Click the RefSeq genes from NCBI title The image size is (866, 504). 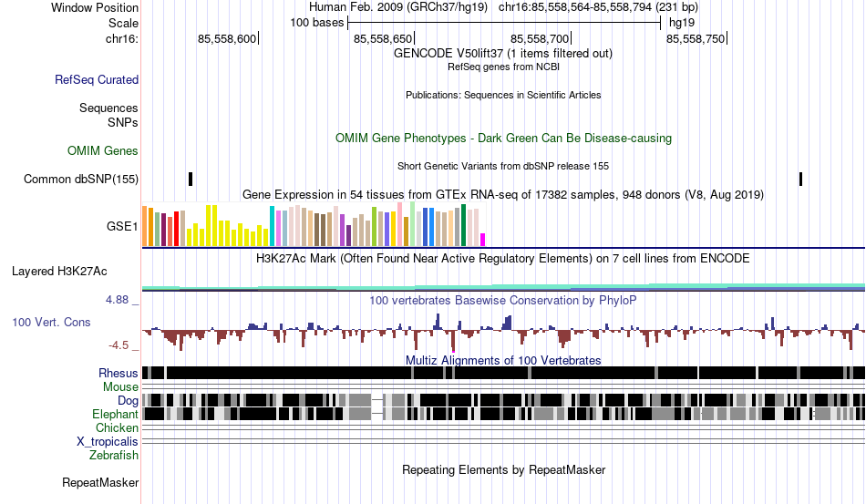click(503, 67)
